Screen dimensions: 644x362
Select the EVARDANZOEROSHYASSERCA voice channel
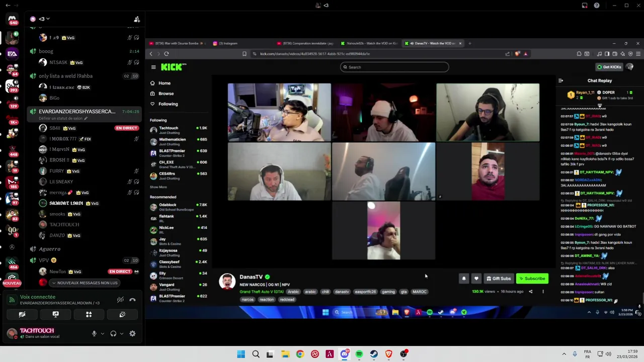[x=84, y=114]
